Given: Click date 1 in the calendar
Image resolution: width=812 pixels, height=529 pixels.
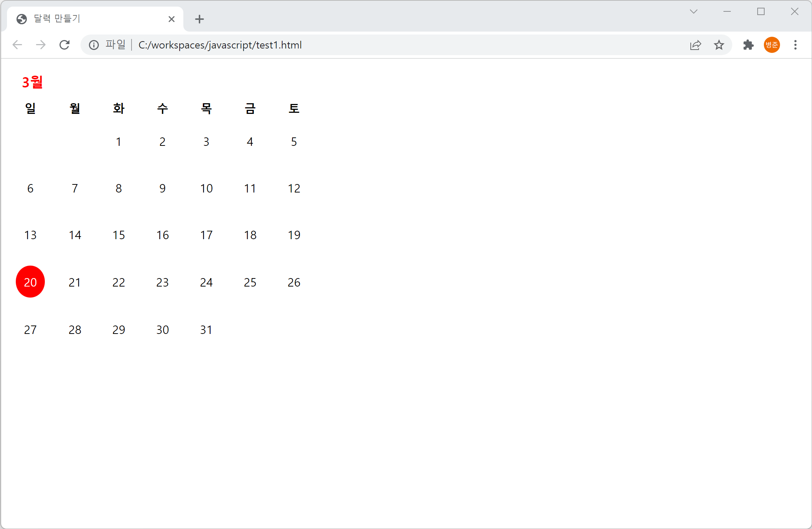Looking at the screenshot, I should point(118,142).
